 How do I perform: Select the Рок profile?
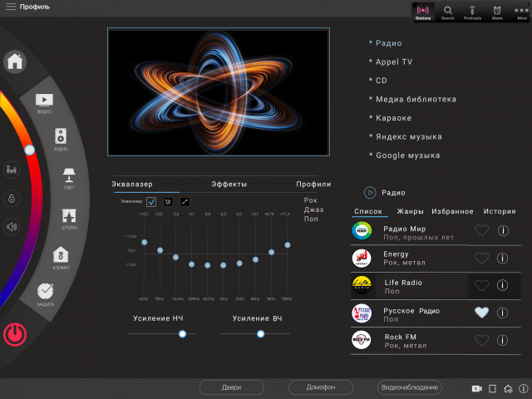click(310, 200)
